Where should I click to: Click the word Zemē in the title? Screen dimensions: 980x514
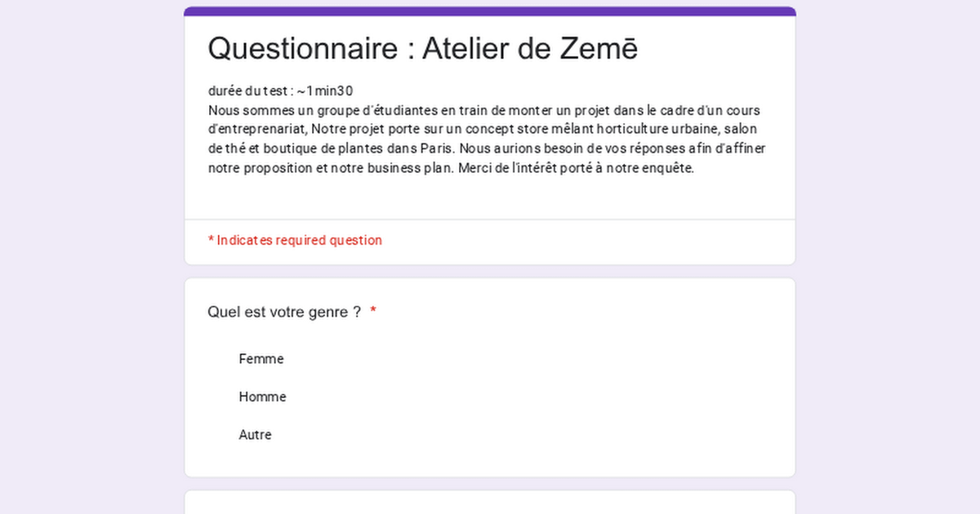point(599,49)
